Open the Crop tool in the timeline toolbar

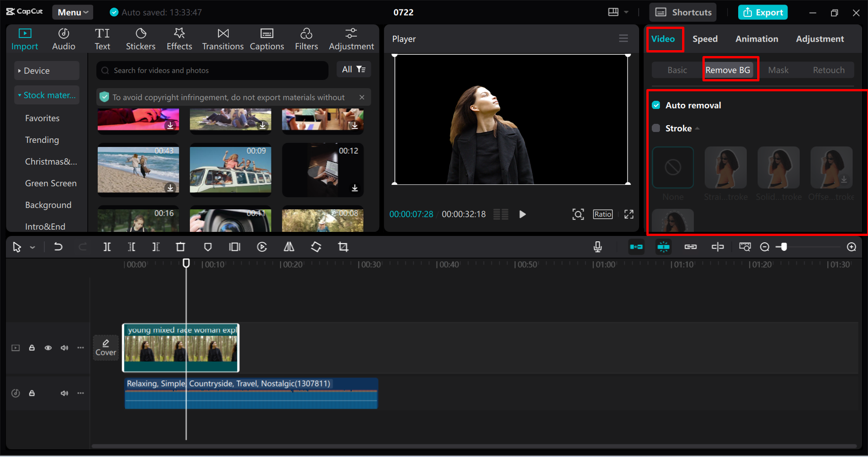pyautogui.click(x=343, y=247)
